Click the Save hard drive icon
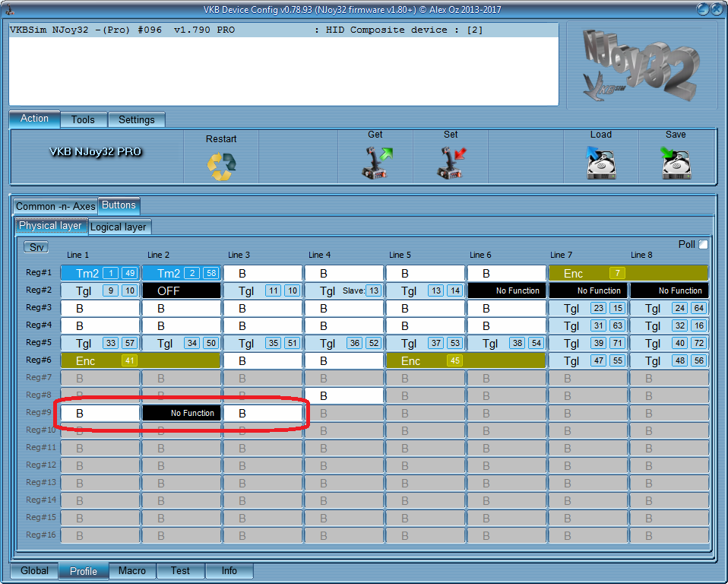The width and height of the screenshot is (728, 584). pyautogui.click(x=676, y=163)
